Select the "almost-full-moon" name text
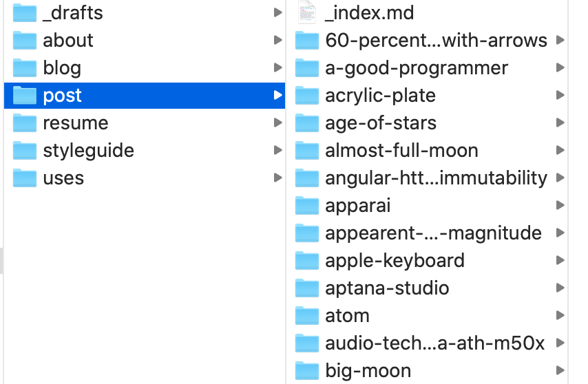This screenshot has width=588, height=384. [x=401, y=151]
